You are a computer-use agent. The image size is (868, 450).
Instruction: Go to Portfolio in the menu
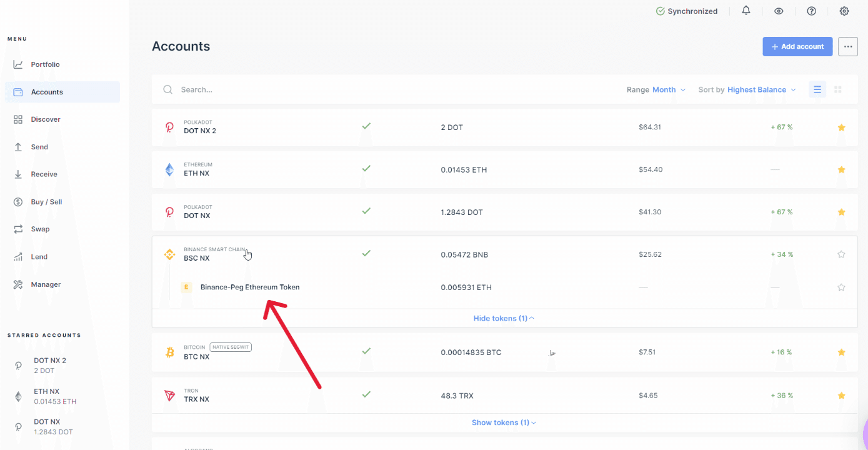click(45, 64)
